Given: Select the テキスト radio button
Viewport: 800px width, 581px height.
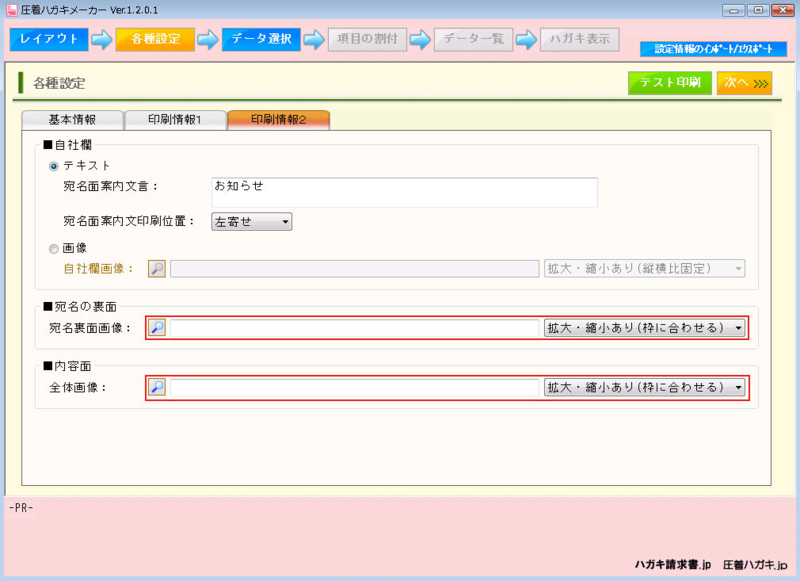Looking at the screenshot, I should pyautogui.click(x=54, y=166).
